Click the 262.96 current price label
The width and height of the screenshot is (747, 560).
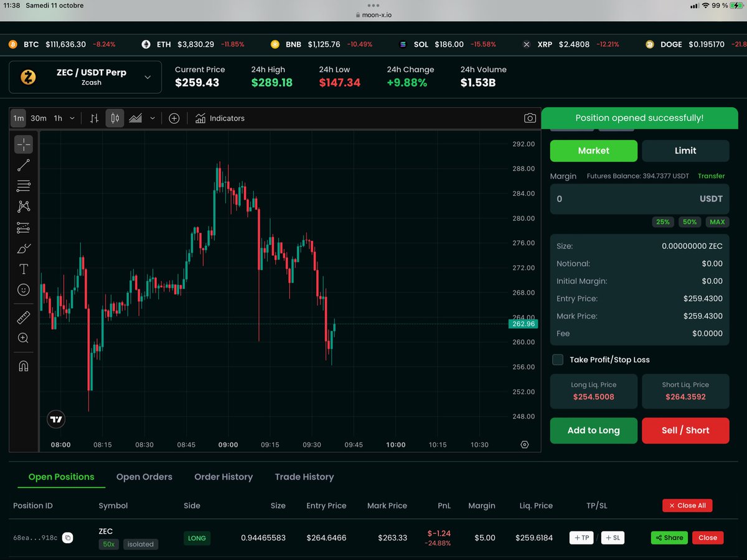click(523, 324)
